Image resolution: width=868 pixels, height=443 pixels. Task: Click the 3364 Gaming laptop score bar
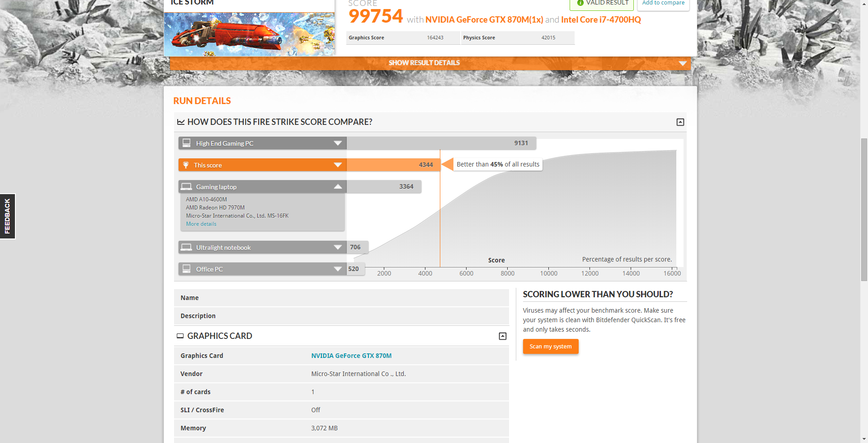(x=384, y=186)
